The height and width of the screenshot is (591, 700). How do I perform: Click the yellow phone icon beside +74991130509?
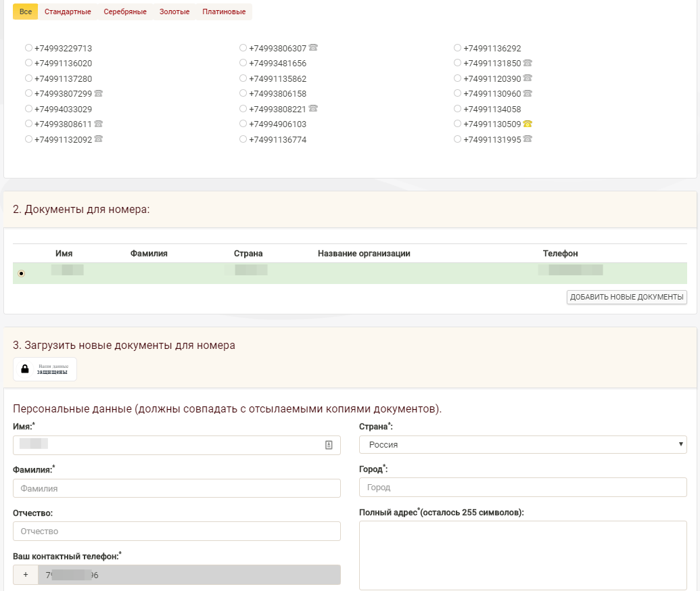pyautogui.click(x=528, y=123)
